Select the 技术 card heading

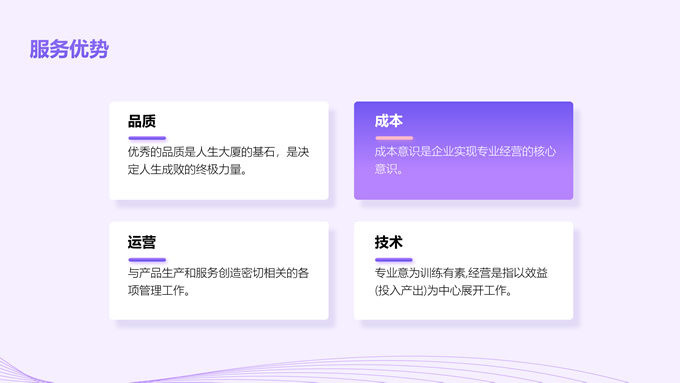[x=389, y=242]
